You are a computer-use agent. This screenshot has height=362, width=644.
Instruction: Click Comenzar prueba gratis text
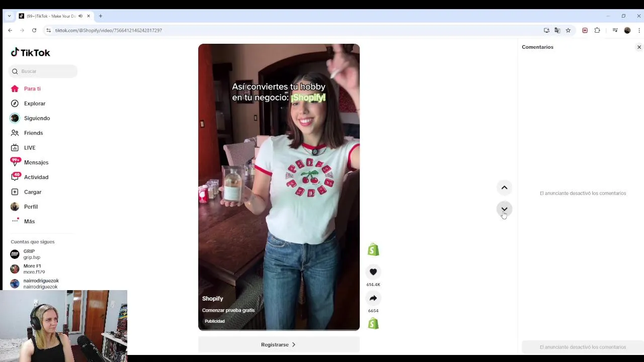[x=228, y=310]
